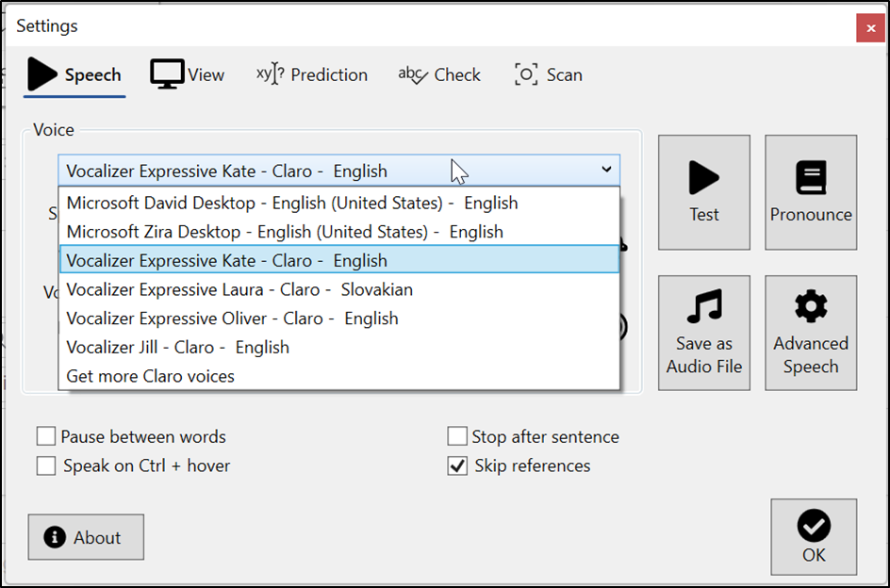Click Save as Audio File button
This screenshot has height=588, width=890.
pyautogui.click(x=703, y=333)
